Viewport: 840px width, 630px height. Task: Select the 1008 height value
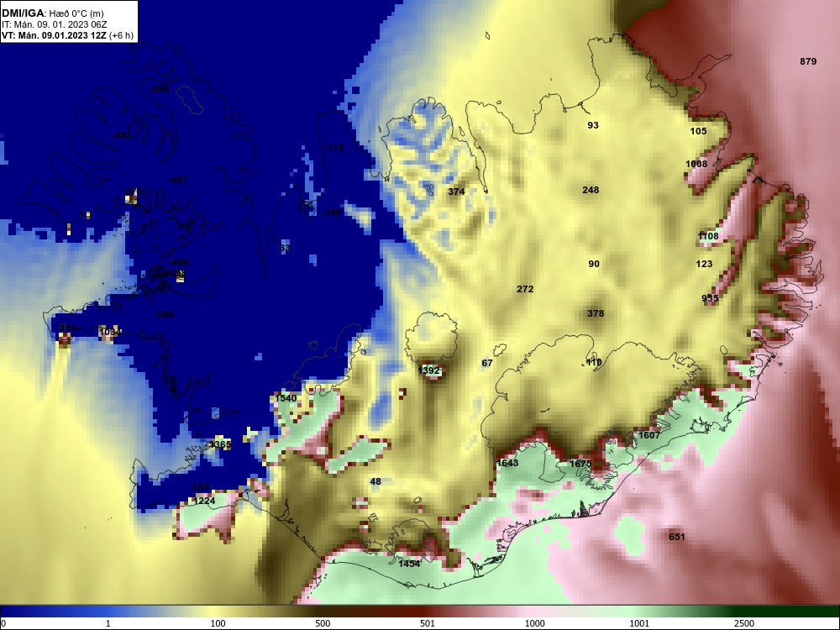pos(696,164)
